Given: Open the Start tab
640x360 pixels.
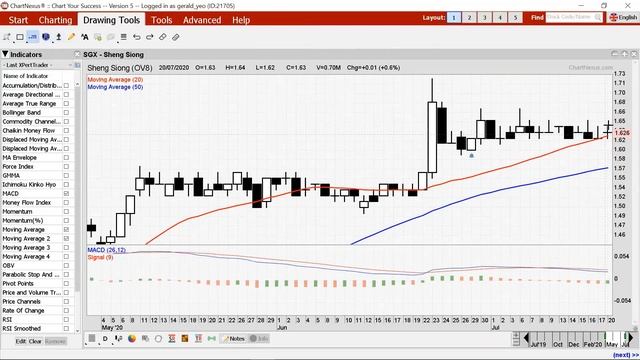Looking at the screenshot, I should tap(18, 20).
